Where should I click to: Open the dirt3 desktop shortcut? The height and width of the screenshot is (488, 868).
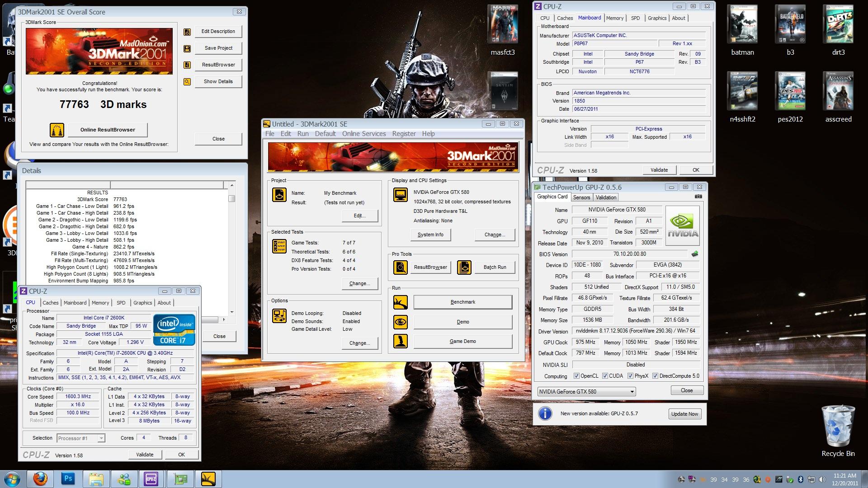pos(838,31)
